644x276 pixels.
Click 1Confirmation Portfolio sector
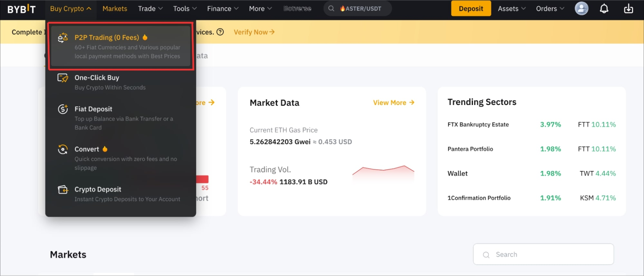[x=479, y=198]
